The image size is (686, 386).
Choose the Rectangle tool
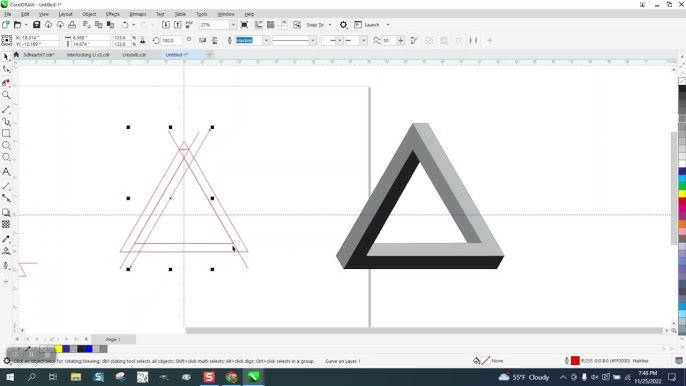pos(6,133)
